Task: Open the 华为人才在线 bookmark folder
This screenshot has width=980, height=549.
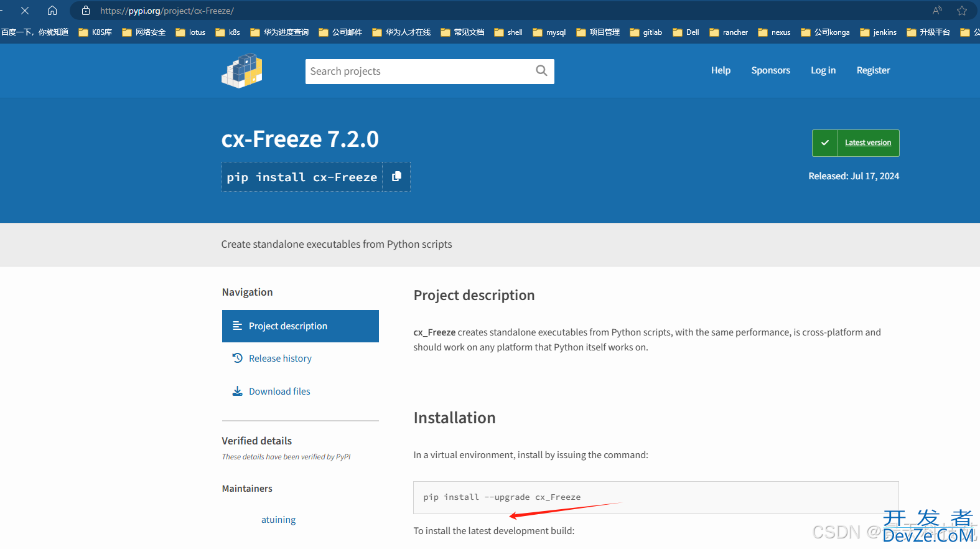Action: click(401, 32)
